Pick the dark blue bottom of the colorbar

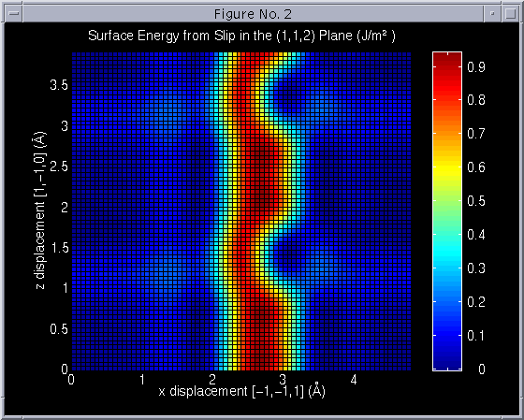(447, 364)
